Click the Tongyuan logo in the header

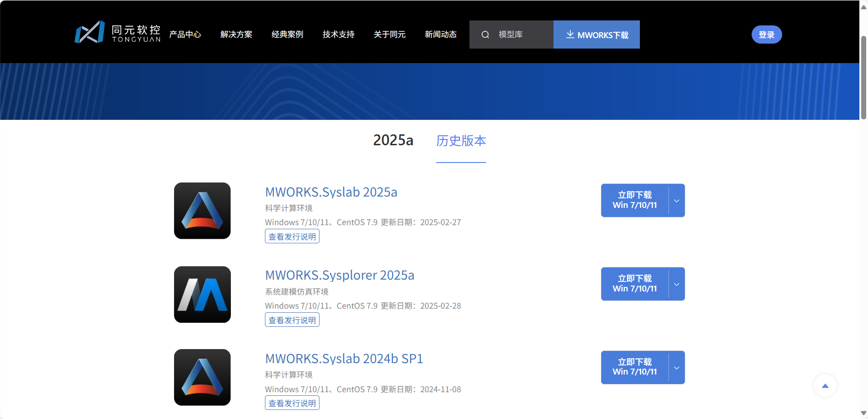pos(118,32)
